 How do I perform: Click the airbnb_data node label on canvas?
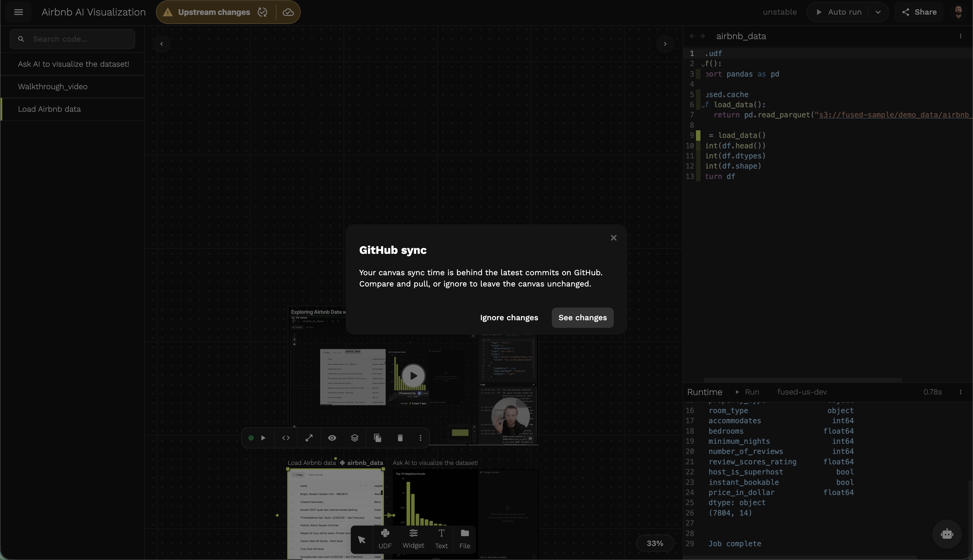click(x=365, y=463)
